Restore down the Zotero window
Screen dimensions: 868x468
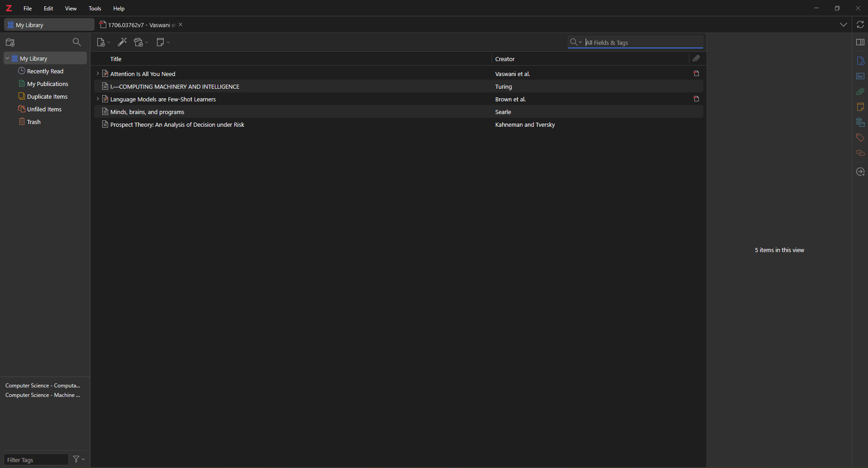(837, 8)
